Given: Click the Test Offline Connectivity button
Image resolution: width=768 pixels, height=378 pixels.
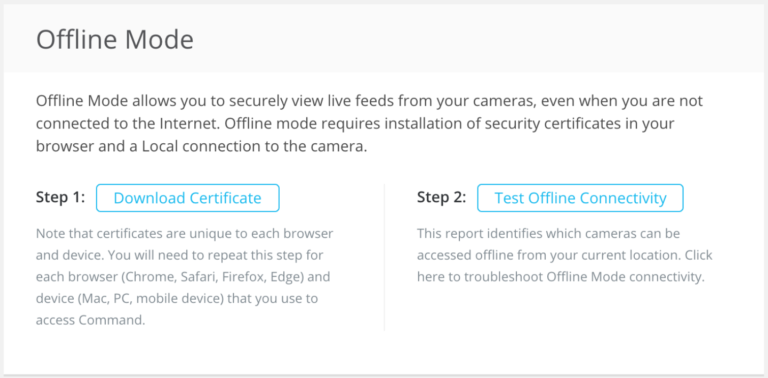Looking at the screenshot, I should point(580,198).
